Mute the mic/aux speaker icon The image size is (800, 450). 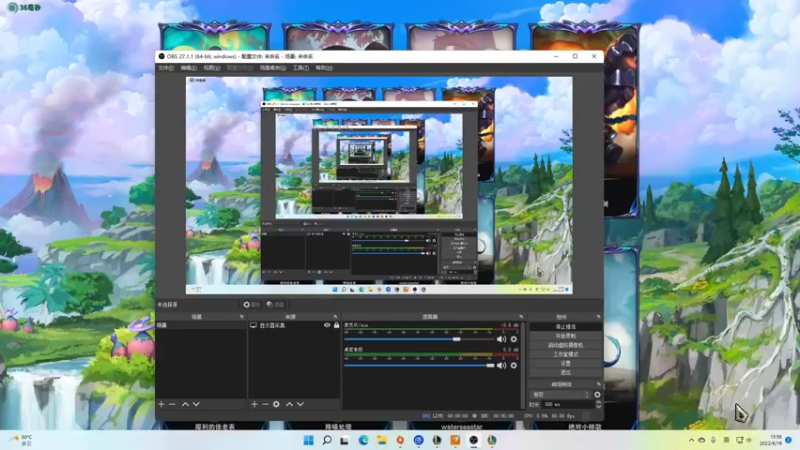point(502,339)
